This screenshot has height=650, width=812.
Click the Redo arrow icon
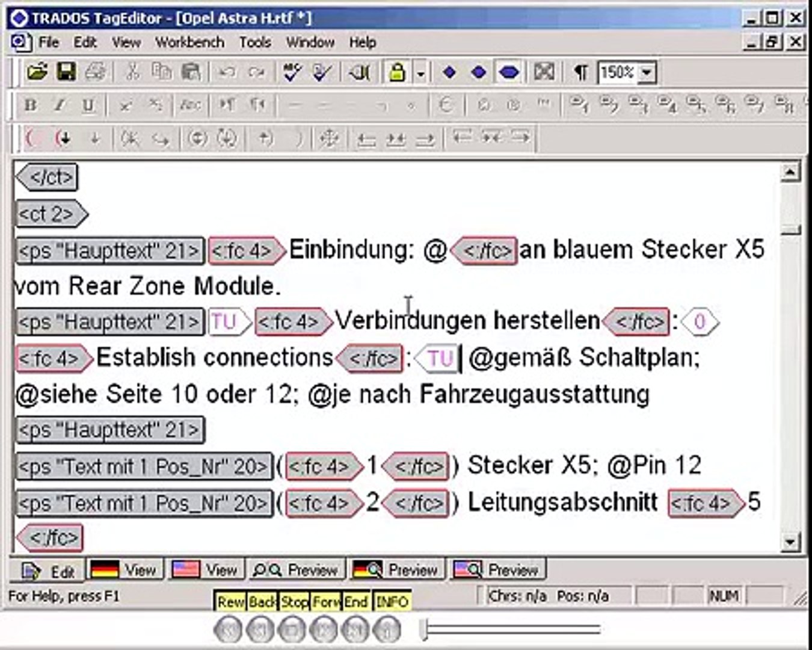[x=256, y=72]
